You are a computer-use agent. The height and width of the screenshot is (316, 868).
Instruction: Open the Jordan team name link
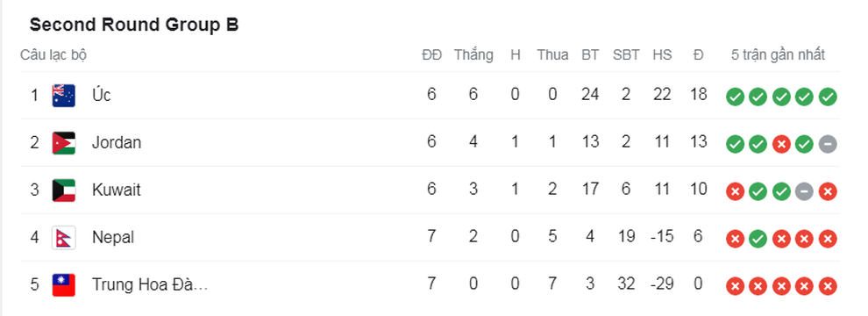[x=117, y=143]
